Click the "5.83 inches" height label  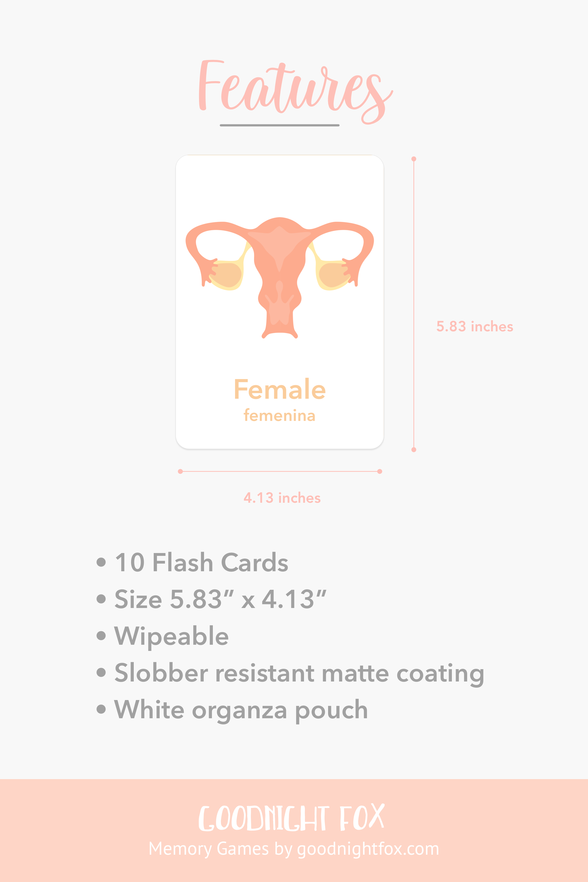point(475,327)
